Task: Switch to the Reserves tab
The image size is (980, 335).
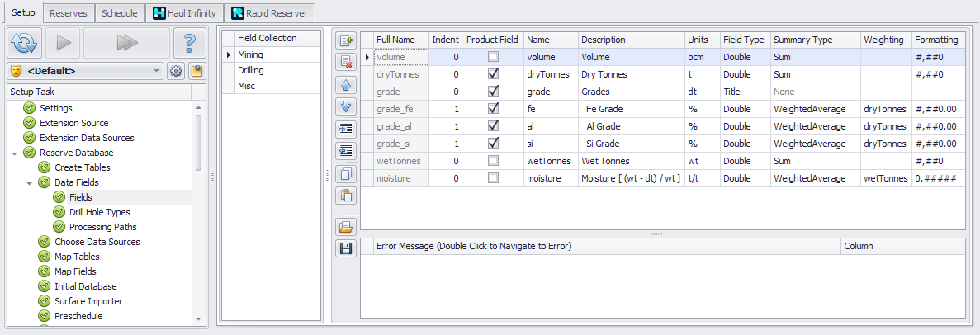Action: [x=68, y=13]
